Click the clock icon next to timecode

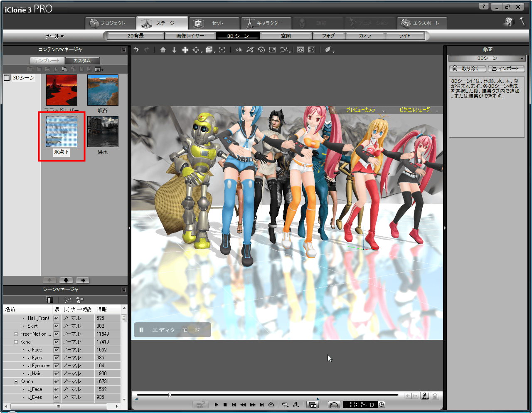coord(382,405)
